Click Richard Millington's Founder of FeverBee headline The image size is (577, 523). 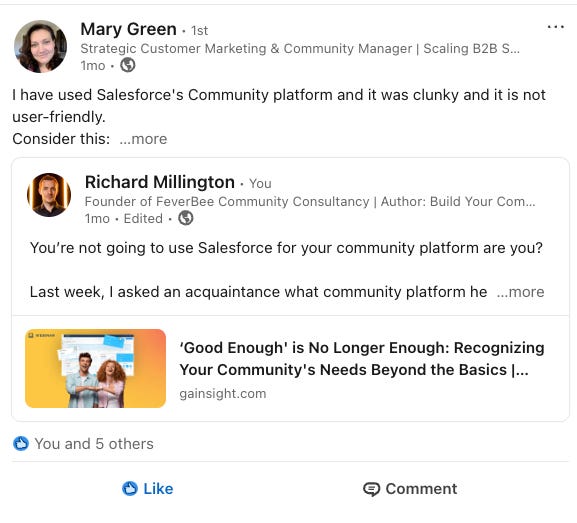[310, 202]
